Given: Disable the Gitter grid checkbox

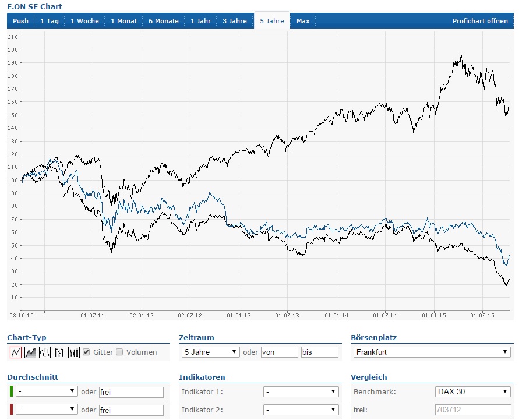Looking at the screenshot, I should (x=86, y=352).
